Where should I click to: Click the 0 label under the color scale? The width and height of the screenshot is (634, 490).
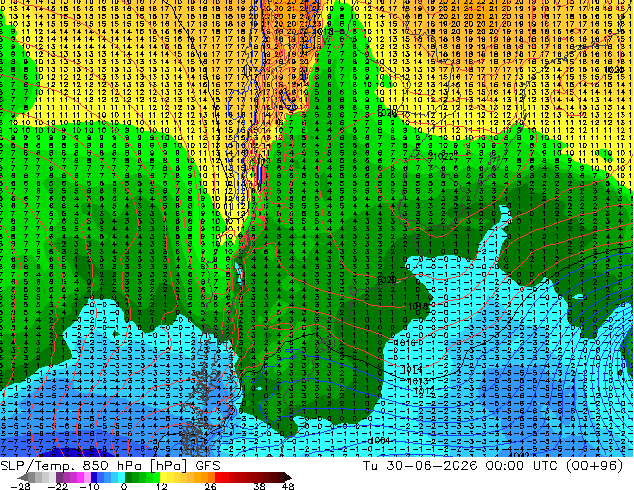(124, 486)
